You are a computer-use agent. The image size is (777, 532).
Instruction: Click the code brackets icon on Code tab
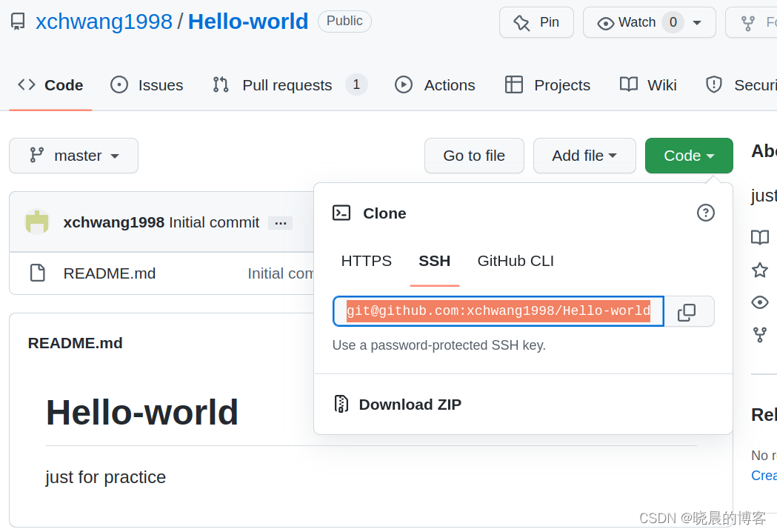click(x=27, y=84)
